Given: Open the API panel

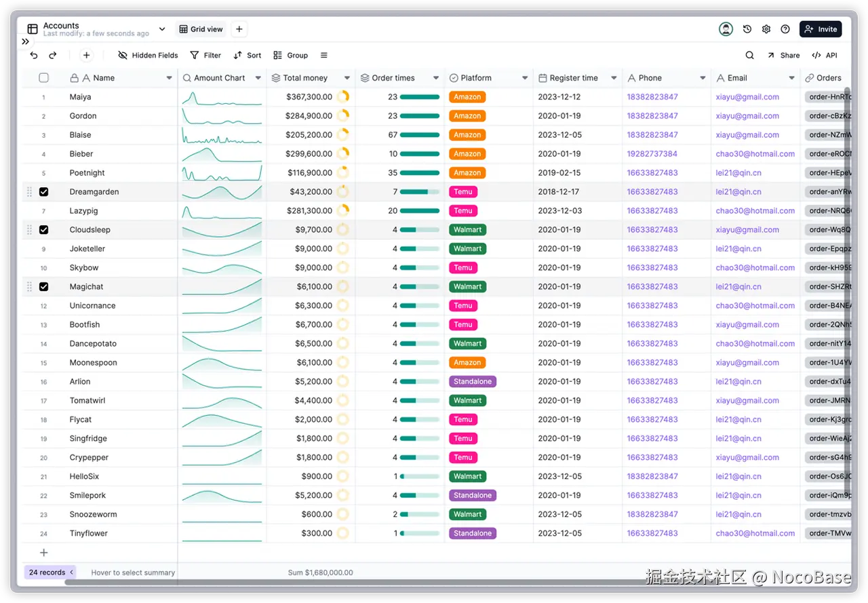Looking at the screenshot, I should 825,56.
